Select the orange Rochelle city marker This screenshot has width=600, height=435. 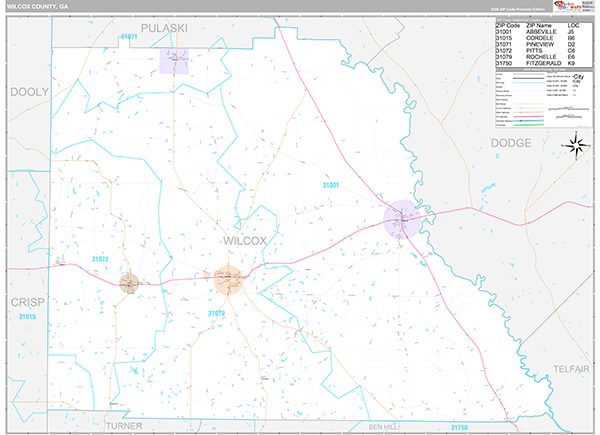point(228,279)
